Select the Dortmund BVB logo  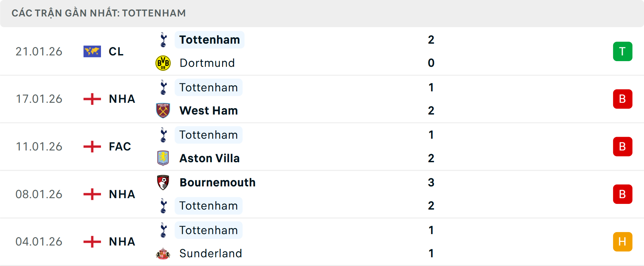[163, 63]
